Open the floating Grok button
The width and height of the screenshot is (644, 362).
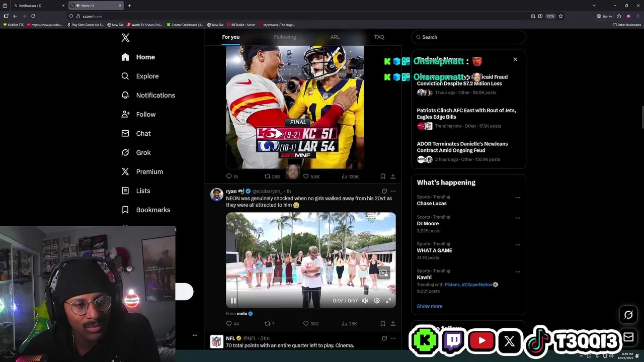(628, 315)
